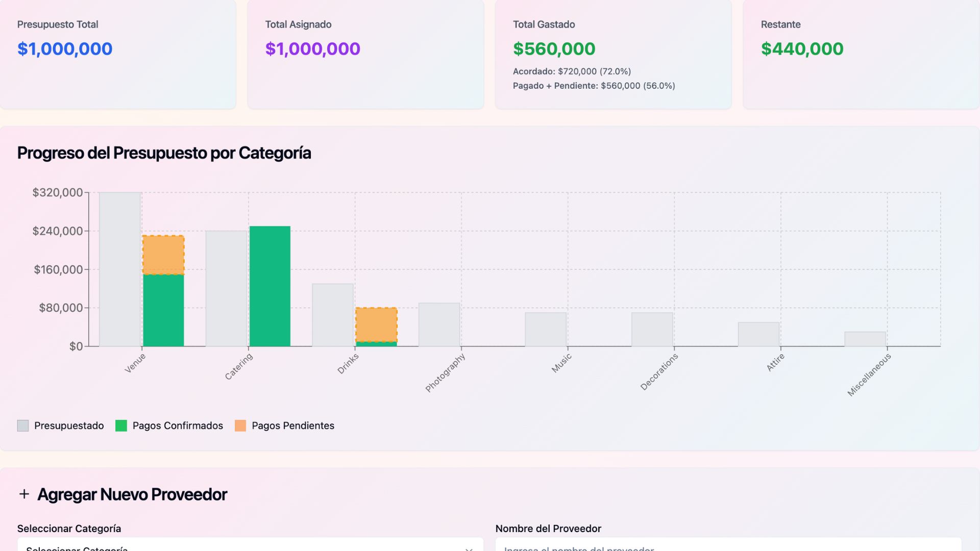This screenshot has width=980, height=551.
Task: Click the $80,000 y-axis value
Action: coord(61,308)
